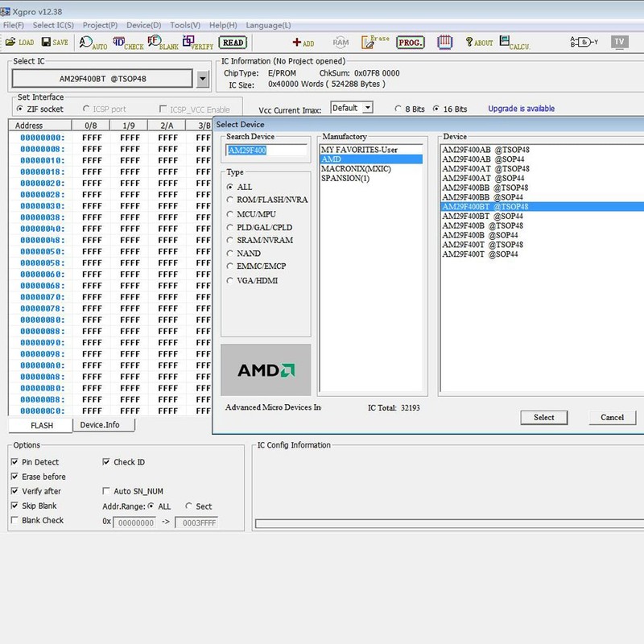Click the start address 00000000 field
This screenshot has width=644, height=644.
click(x=134, y=522)
